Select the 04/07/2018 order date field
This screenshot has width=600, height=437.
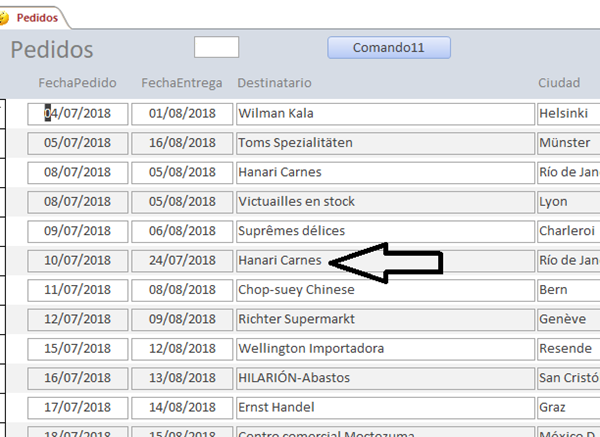click(78, 114)
